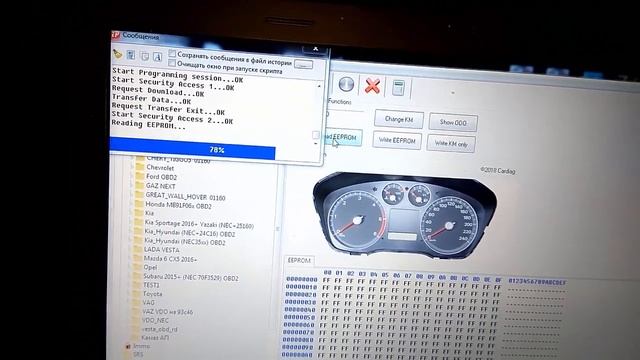640x360 pixels.
Task: Select the GREAT_WALL_HOVER 01160 entry
Action: (x=185, y=197)
